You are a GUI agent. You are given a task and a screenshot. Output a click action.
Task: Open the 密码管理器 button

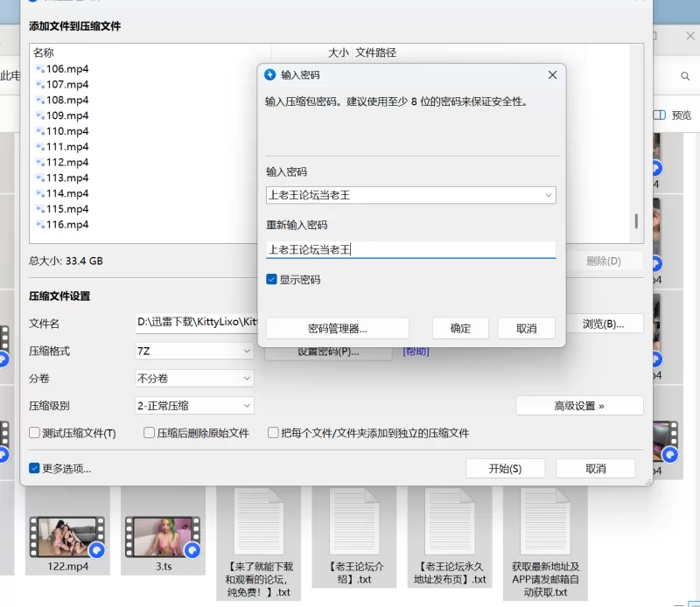point(337,328)
